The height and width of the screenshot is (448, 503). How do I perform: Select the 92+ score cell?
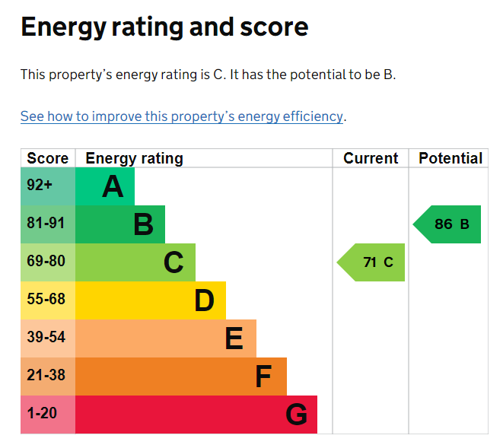point(48,186)
